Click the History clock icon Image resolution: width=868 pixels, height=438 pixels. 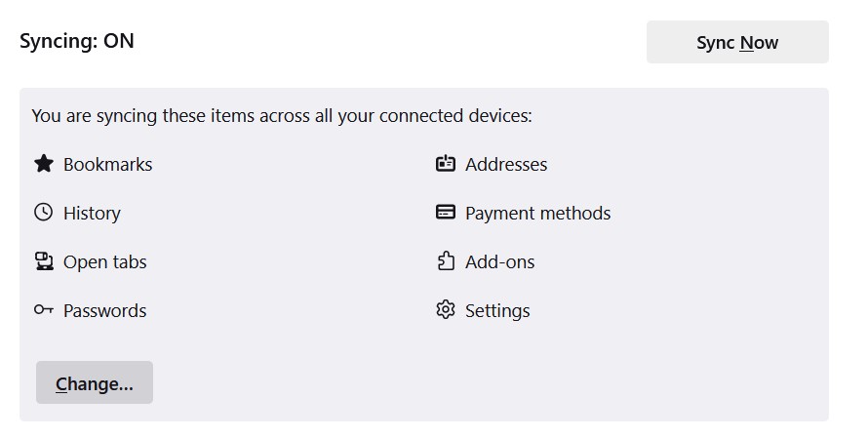pyautogui.click(x=44, y=212)
